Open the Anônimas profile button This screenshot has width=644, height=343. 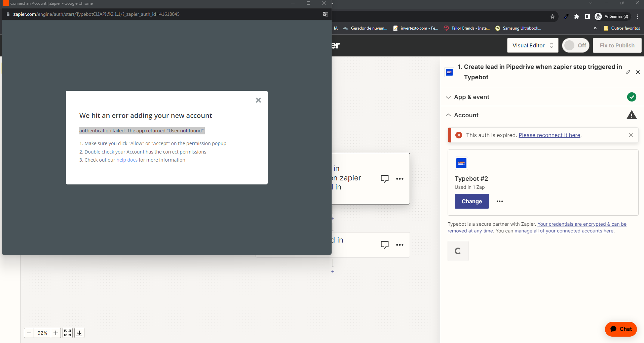pos(612,16)
